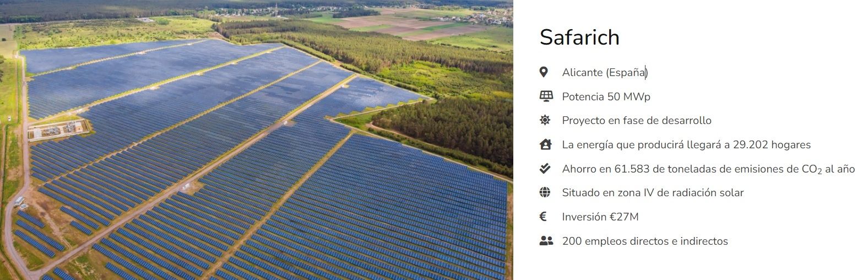Screen dimensions: 868x280
Task: Click the sun gear icon for project phase
Action: [545, 120]
